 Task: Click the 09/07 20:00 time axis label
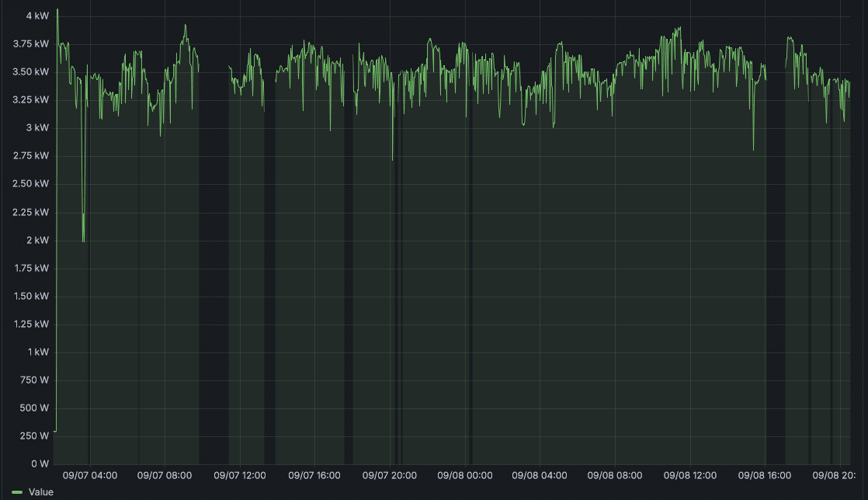tap(389, 475)
